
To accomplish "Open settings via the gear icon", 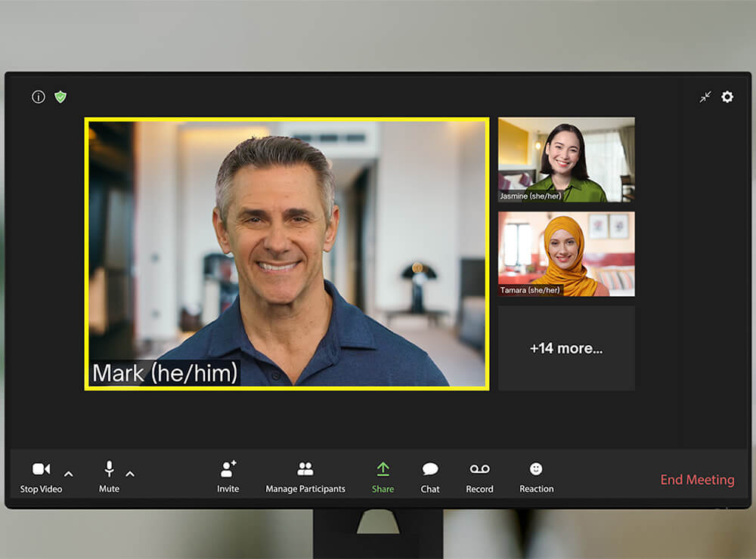I will pyautogui.click(x=727, y=97).
